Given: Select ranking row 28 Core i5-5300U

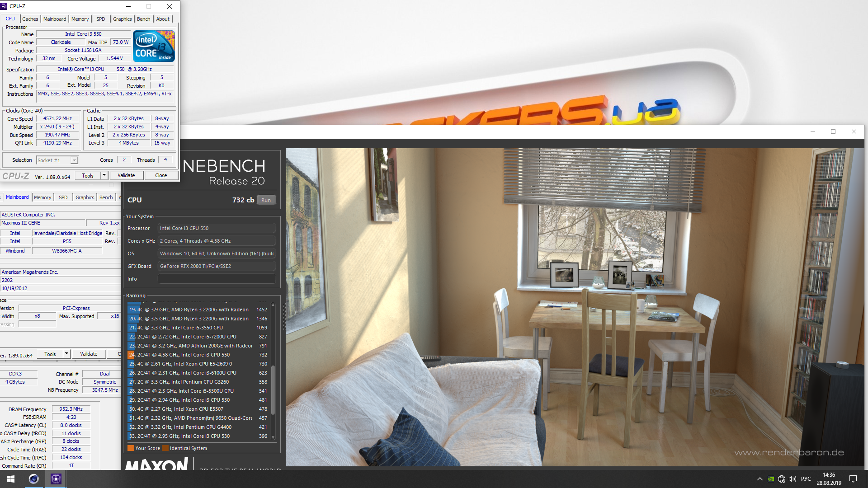Looking at the screenshot, I should 198,391.
